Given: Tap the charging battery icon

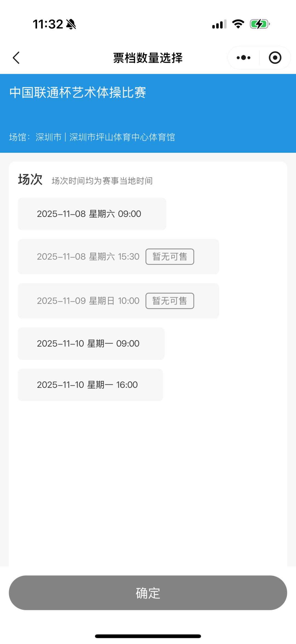Looking at the screenshot, I should pyautogui.click(x=260, y=24).
